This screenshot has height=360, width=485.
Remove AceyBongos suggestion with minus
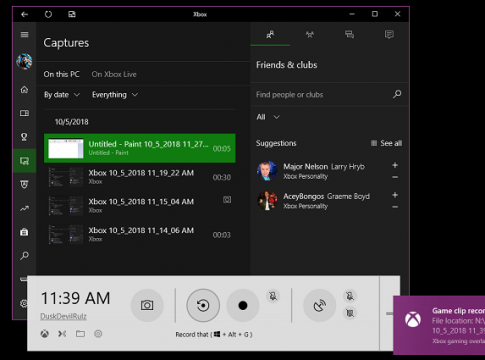pyautogui.click(x=395, y=207)
